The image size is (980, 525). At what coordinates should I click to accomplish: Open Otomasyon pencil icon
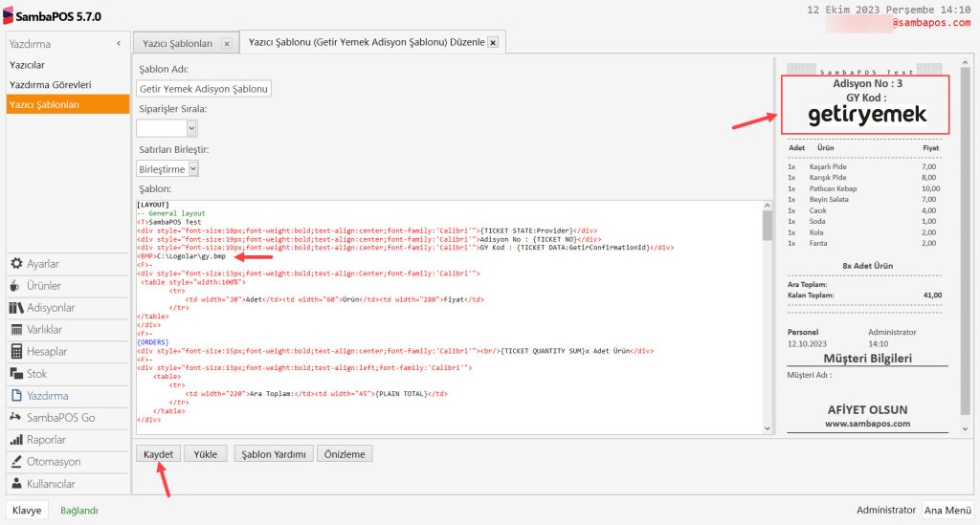[17, 461]
